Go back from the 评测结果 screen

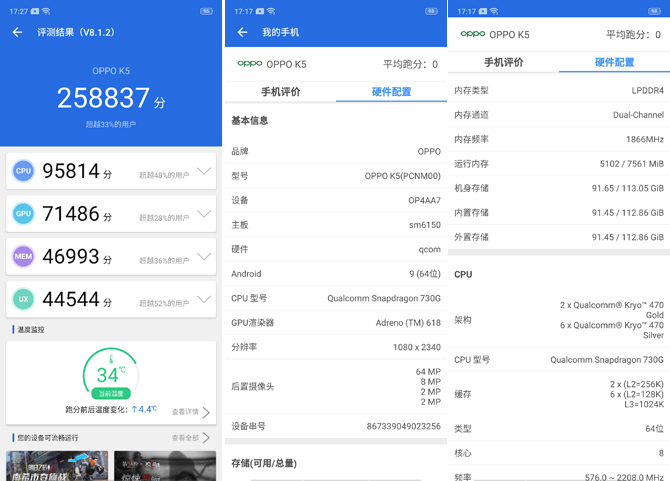point(18,32)
